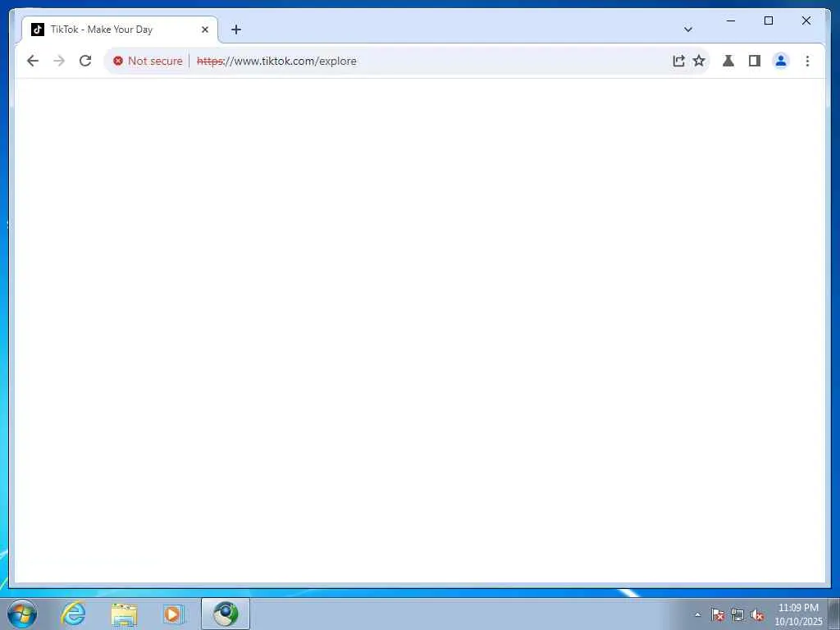This screenshot has height=630, width=840.
Task: Bookmark this tab with the star
Action: [x=699, y=61]
